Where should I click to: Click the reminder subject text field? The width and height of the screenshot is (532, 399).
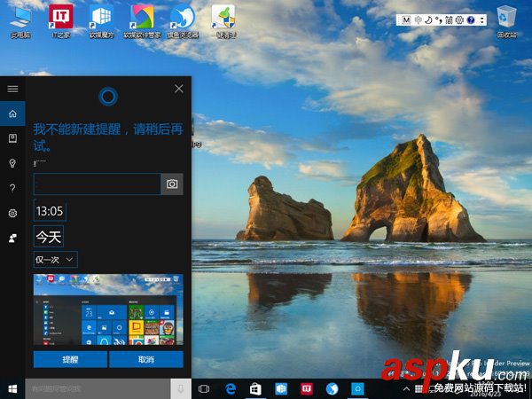click(x=97, y=184)
